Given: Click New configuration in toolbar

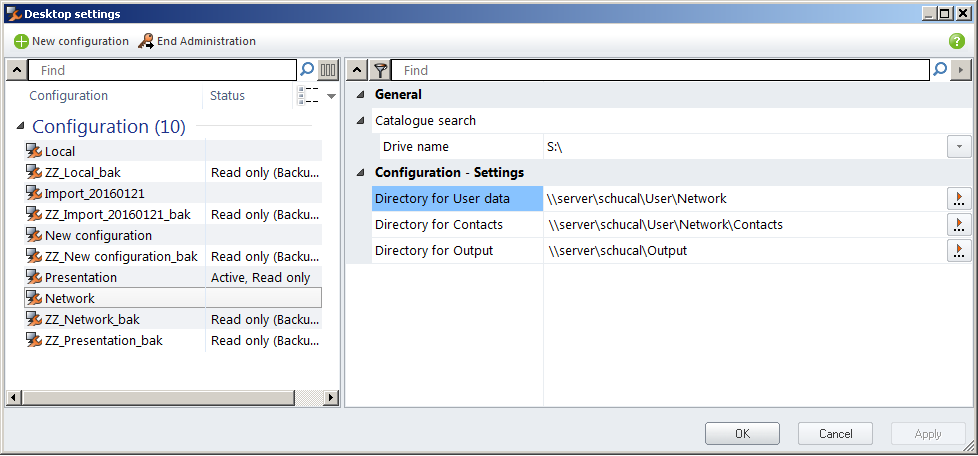Looking at the screenshot, I should [71, 41].
